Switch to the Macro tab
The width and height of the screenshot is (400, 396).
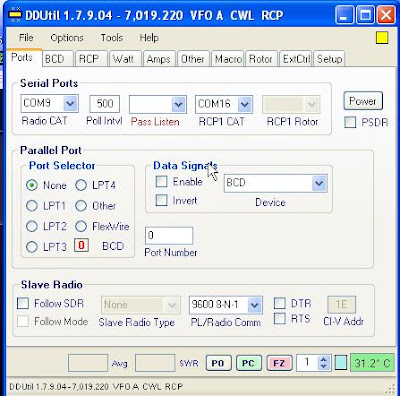(227, 59)
